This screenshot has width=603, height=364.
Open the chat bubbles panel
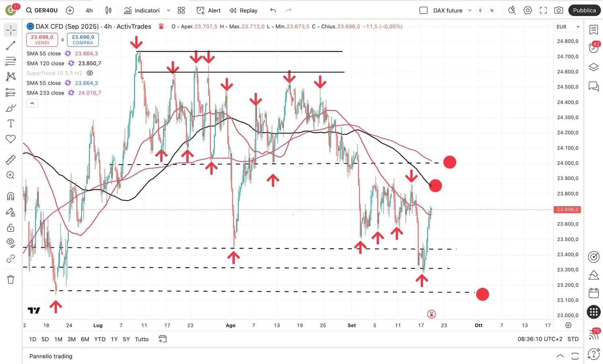pos(594,86)
